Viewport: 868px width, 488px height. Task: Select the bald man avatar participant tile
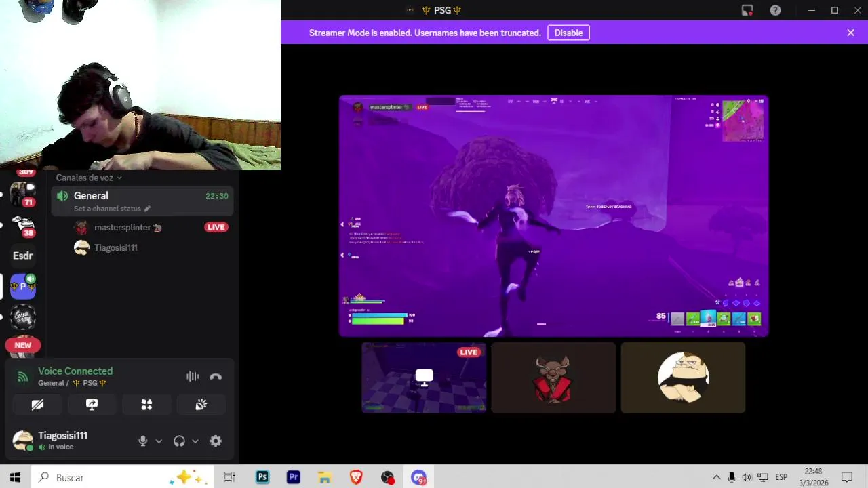pyautogui.click(x=683, y=378)
